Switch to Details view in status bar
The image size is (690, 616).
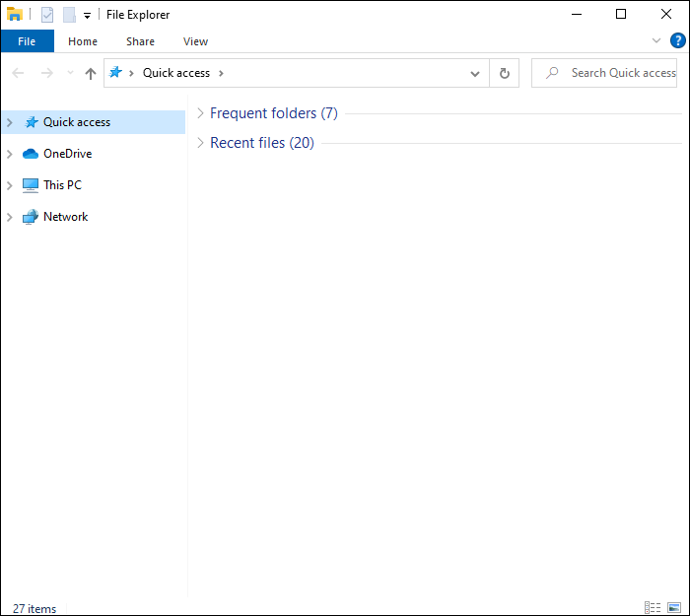(653, 608)
